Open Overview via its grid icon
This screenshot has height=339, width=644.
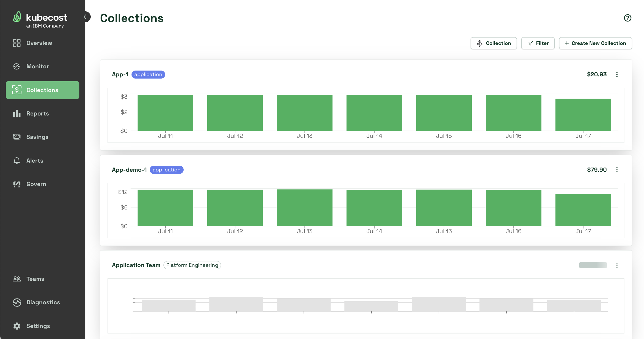click(17, 43)
